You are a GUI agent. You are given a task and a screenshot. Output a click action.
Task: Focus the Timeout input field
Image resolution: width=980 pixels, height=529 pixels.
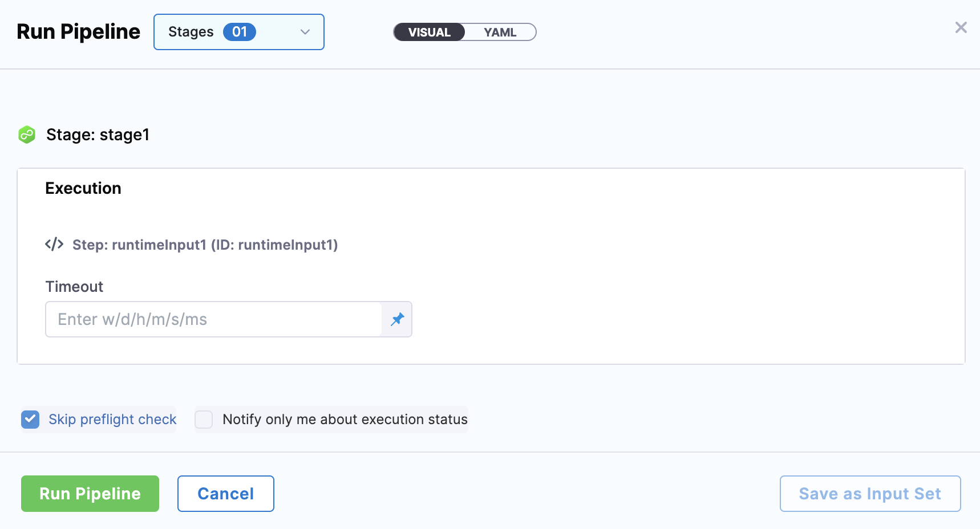tap(213, 319)
